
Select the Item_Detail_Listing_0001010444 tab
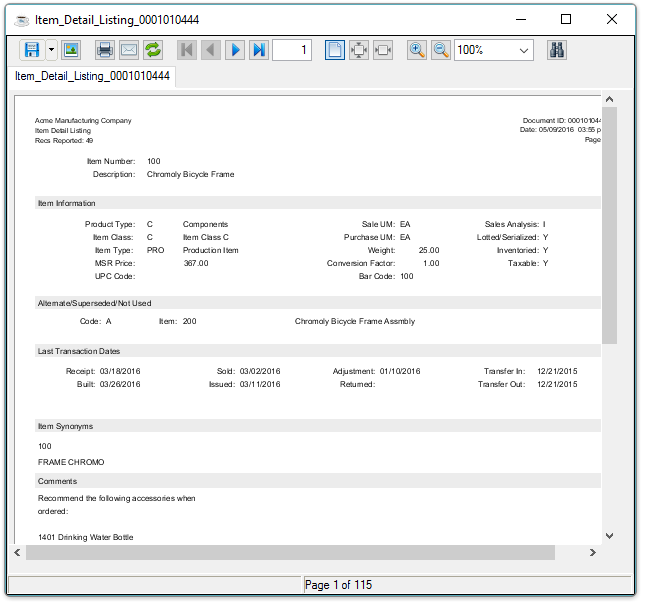coord(92,76)
